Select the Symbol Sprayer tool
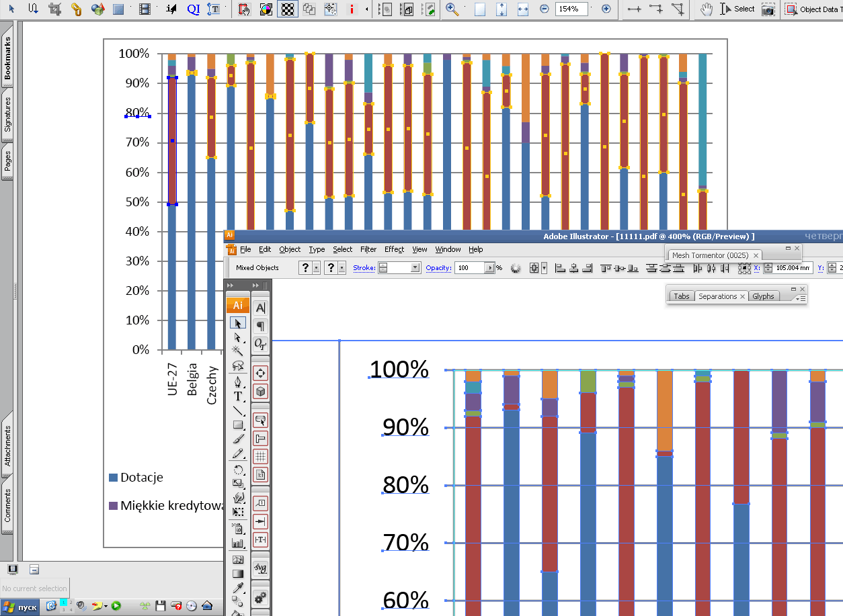The height and width of the screenshot is (616, 843). click(x=237, y=529)
